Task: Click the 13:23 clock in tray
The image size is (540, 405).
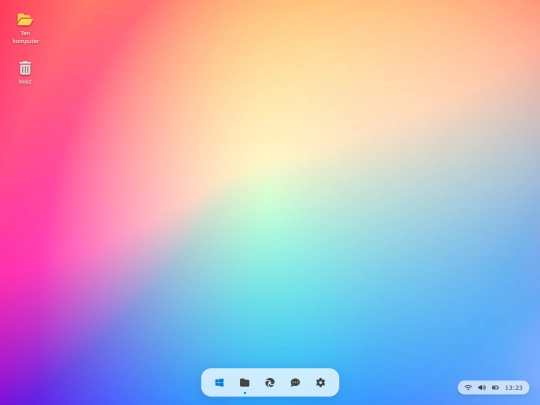Action: tap(513, 387)
